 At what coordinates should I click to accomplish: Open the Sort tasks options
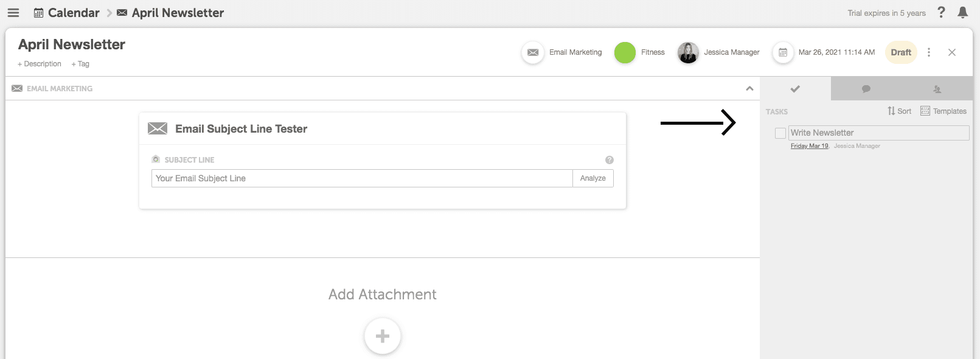[x=900, y=111]
